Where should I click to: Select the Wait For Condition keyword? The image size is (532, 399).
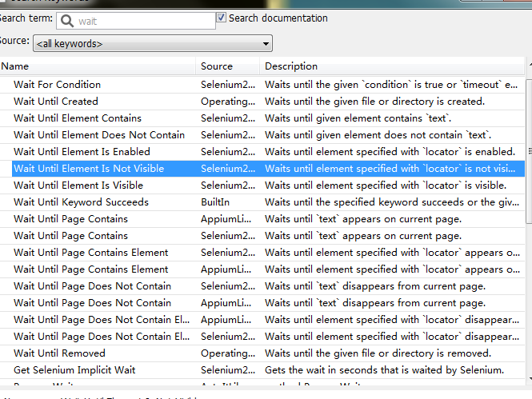(57, 85)
